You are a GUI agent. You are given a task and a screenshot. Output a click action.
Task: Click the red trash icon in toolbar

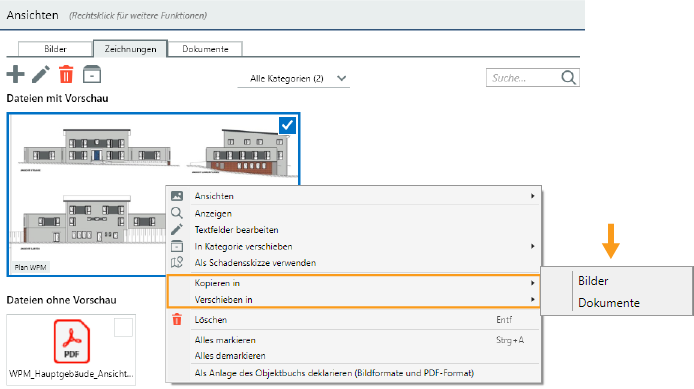(66, 74)
